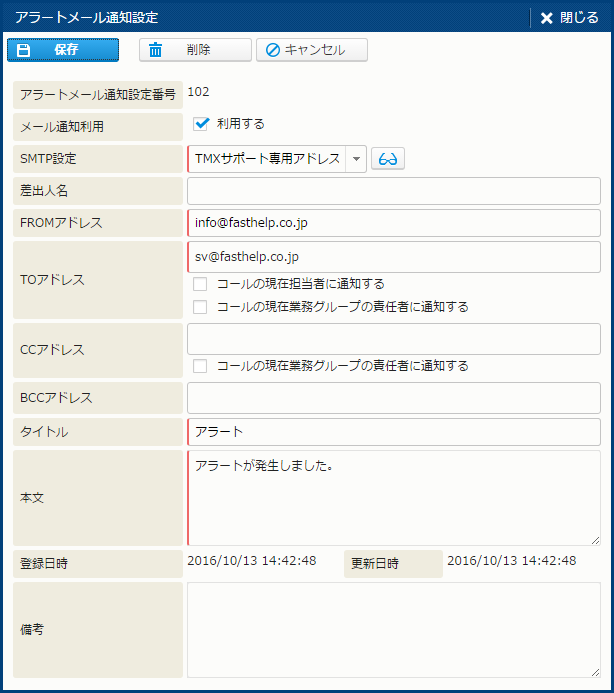Open the SMTP設定 dropdown arrow

point(356,159)
